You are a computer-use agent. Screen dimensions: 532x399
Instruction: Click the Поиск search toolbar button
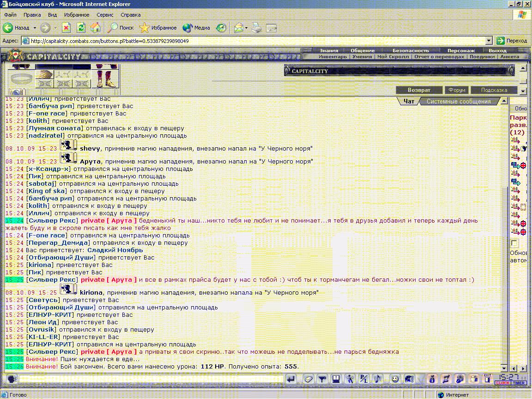point(121,28)
